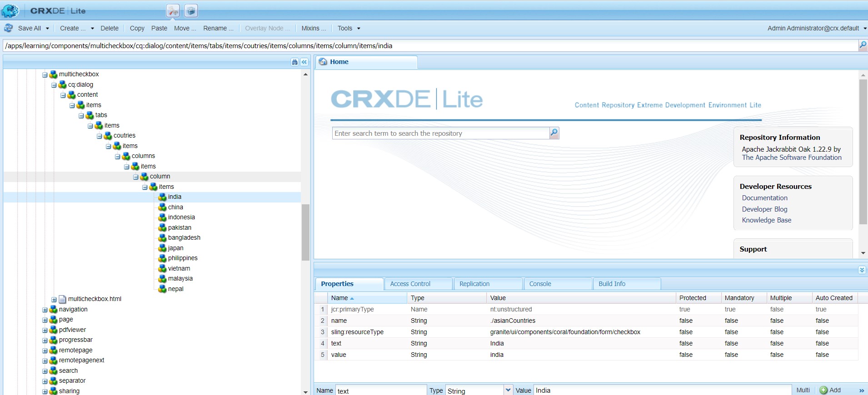Image resolution: width=868 pixels, height=395 pixels.
Task: Select the sling:resourceType property row
Action: (x=586, y=332)
